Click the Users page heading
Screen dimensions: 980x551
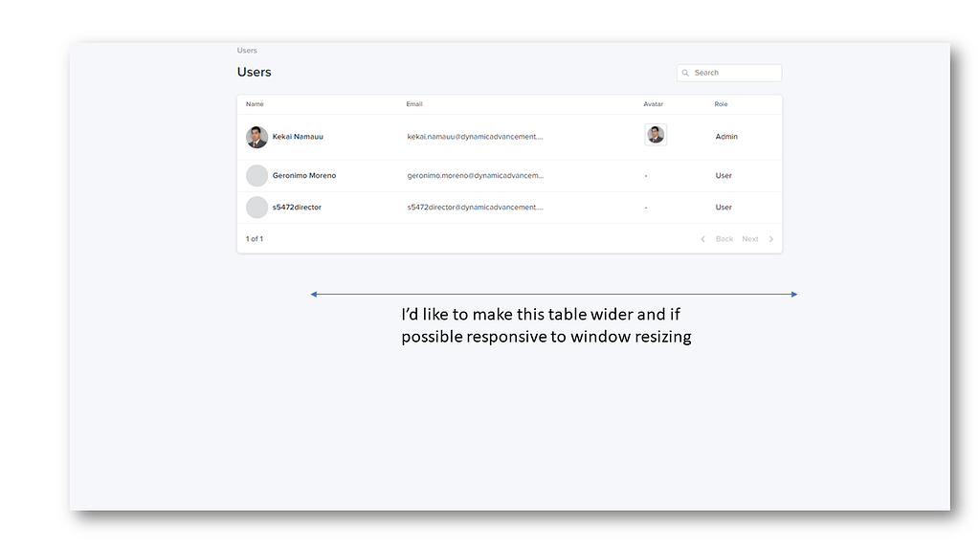[254, 71]
